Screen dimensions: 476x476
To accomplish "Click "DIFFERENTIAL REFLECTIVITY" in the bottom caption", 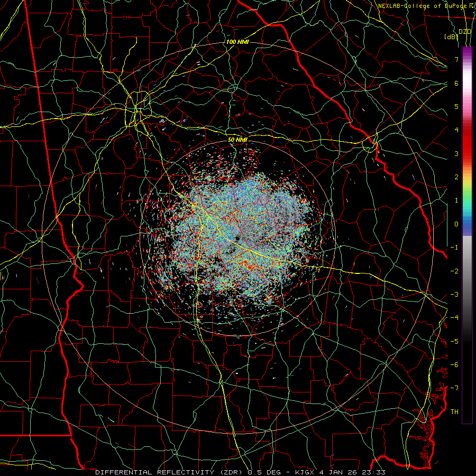I will coord(155,472).
